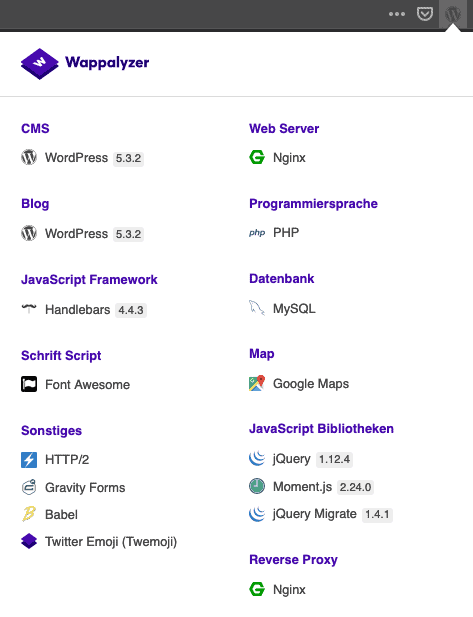Viewport: 473px width, 617px height.
Task: Open the JavaScript Framework category heading
Action: (x=89, y=280)
